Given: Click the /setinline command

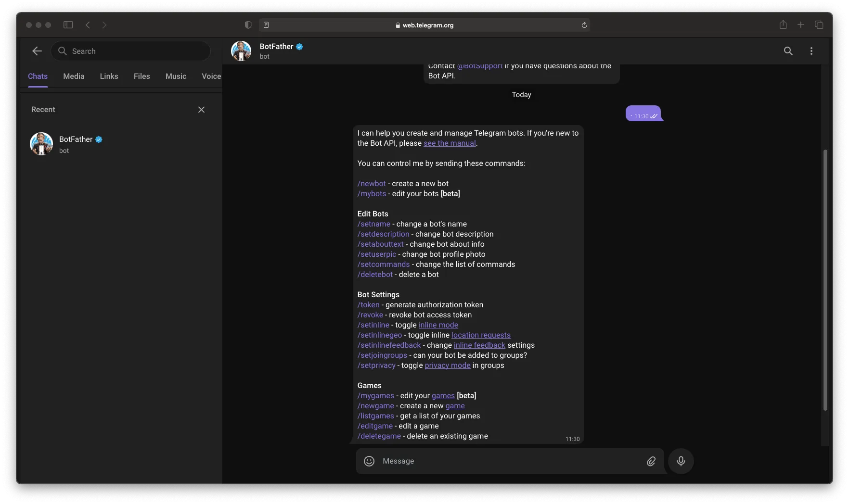Looking at the screenshot, I should coord(373,325).
